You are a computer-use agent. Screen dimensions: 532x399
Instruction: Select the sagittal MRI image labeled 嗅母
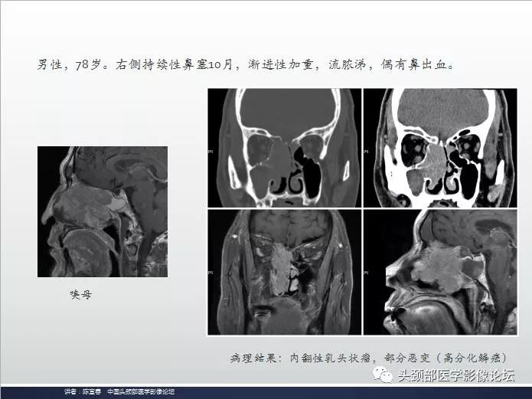tap(103, 212)
